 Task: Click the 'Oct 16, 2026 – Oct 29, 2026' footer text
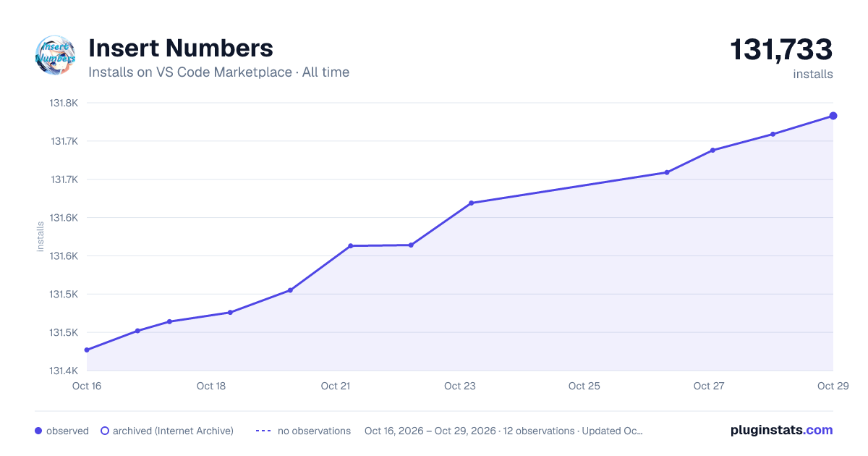(x=430, y=431)
